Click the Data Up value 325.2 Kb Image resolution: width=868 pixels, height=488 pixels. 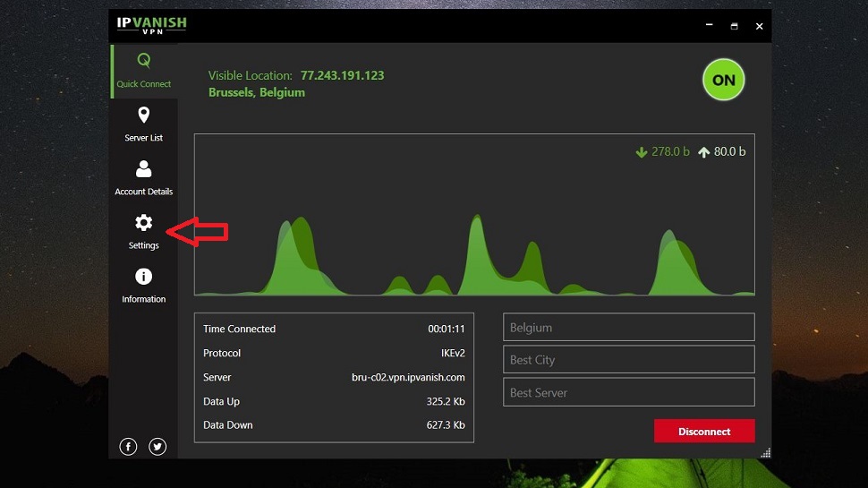[x=445, y=401]
